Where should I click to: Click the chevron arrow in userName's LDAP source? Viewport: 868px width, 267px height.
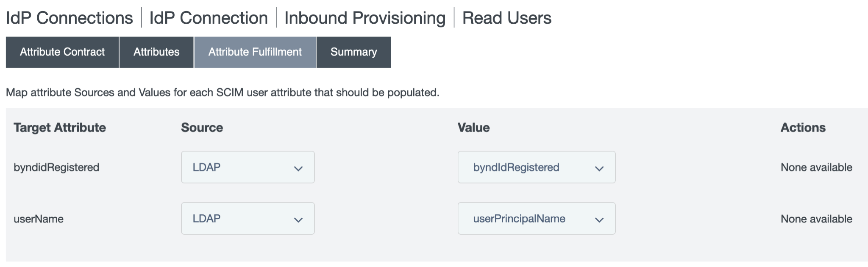(x=298, y=220)
